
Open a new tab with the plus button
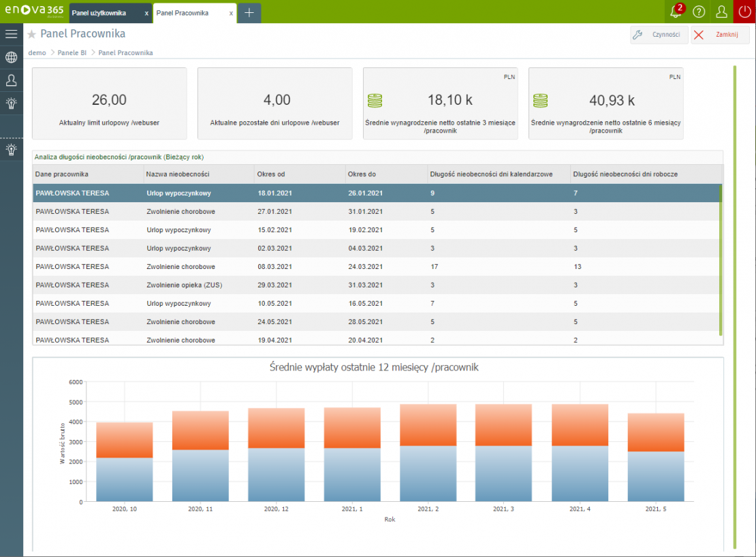tap(249, 12)
